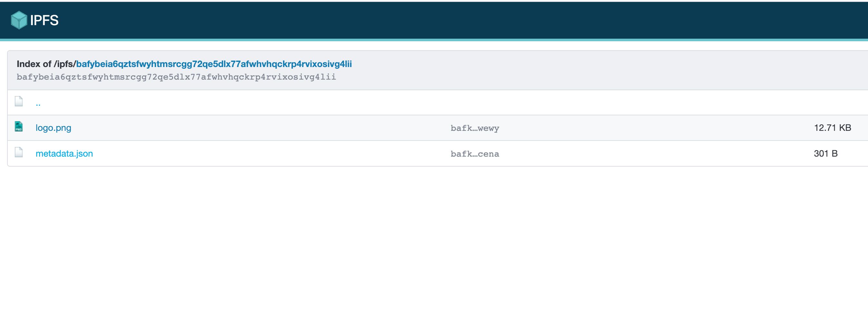Open the blue CID link in Index heading

pos(214,64)
